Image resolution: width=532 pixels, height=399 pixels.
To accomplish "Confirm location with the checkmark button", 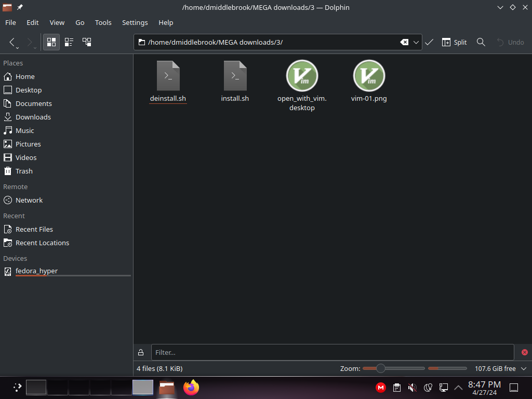I will point(429,42).
